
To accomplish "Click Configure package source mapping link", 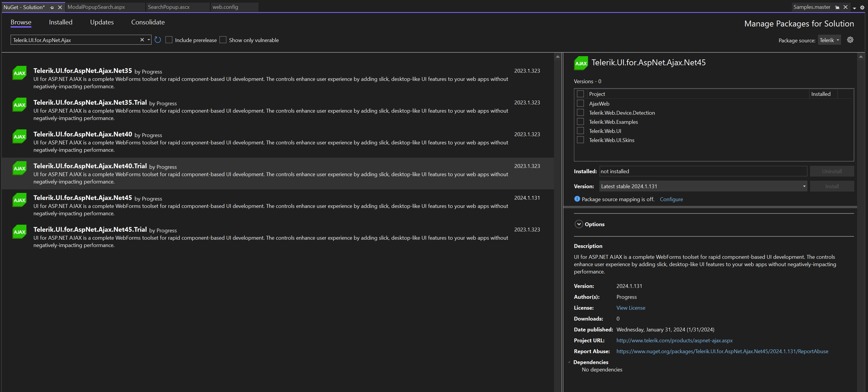I will tap(671, 199).
